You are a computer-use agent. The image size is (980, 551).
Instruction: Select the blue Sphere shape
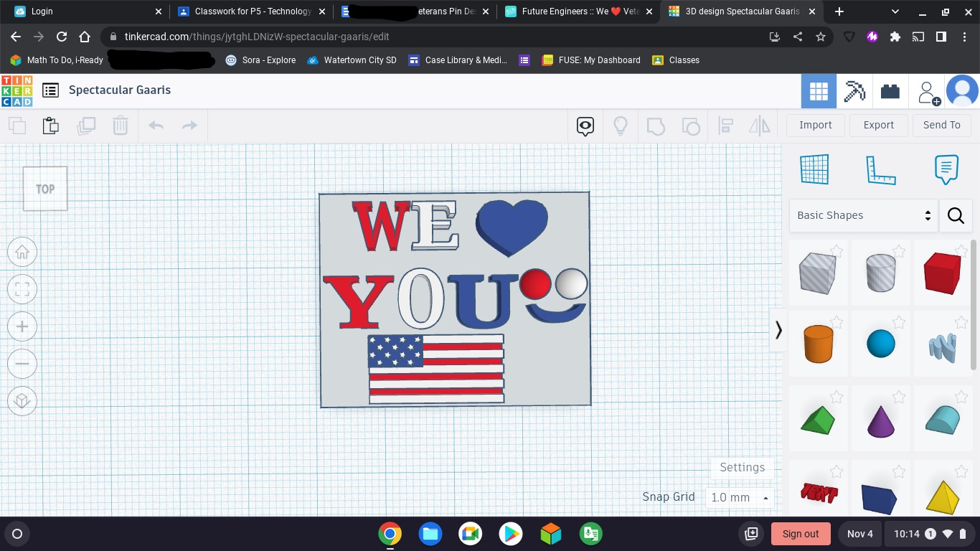tap(881, 344)
